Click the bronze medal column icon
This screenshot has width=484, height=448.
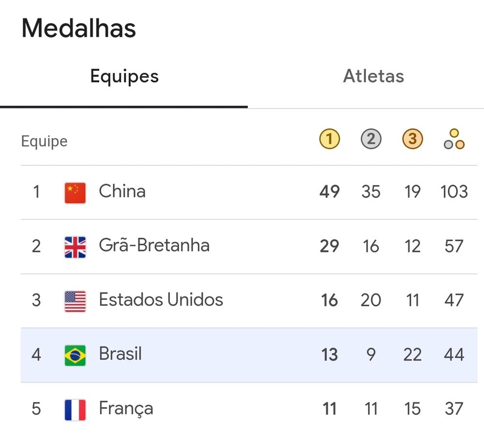(412, 139)
